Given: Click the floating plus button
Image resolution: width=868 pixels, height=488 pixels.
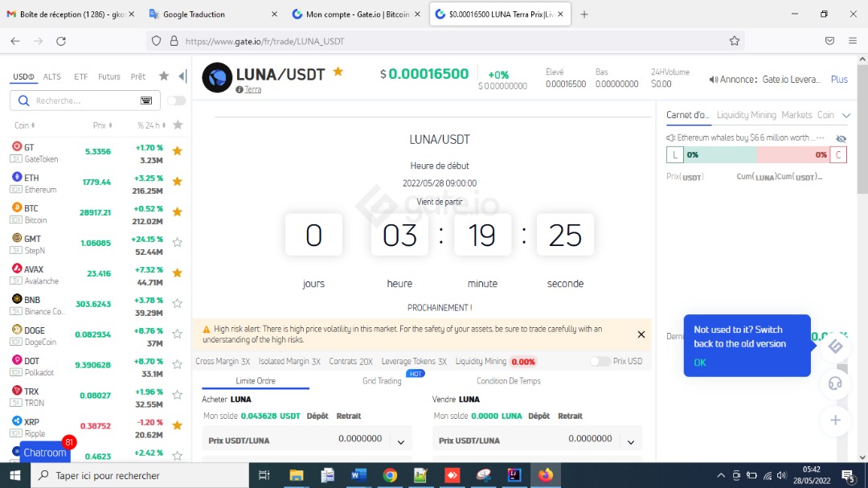Looking at the screenshot, I should pyautogui.click(x=835, y=420).
